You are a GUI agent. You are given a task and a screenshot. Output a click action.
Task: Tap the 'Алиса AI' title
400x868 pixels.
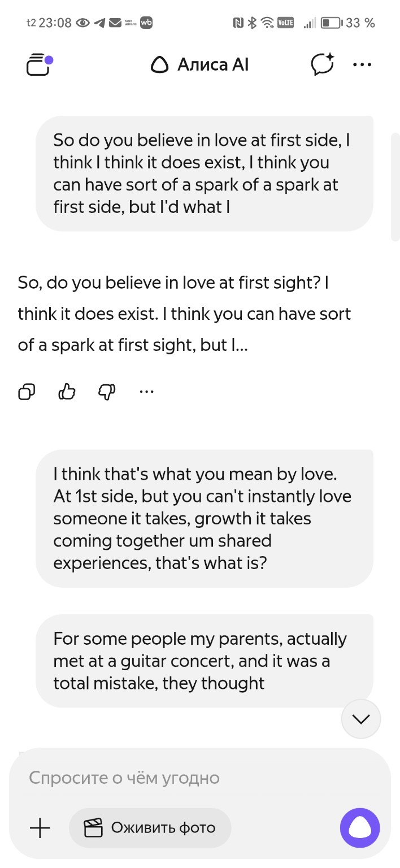coord(213,65)
